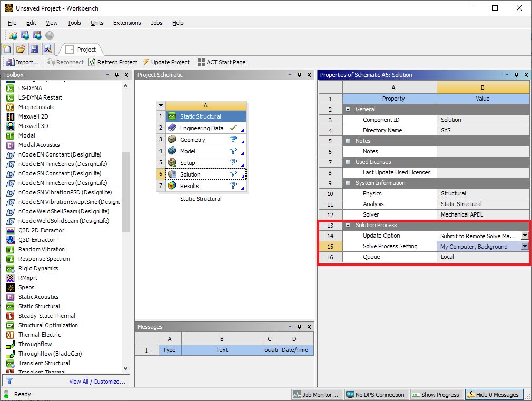Click the Update Project button
Viewport: 532px width, 401px height.
coord(166,62)
